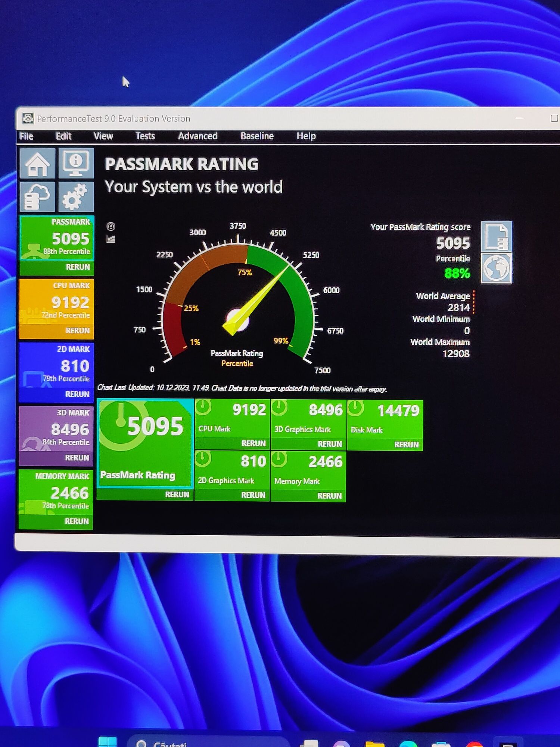560x747 pixels.
Task: Rerun the 2D MARK test in sidebar
Action: pos(77,394)
